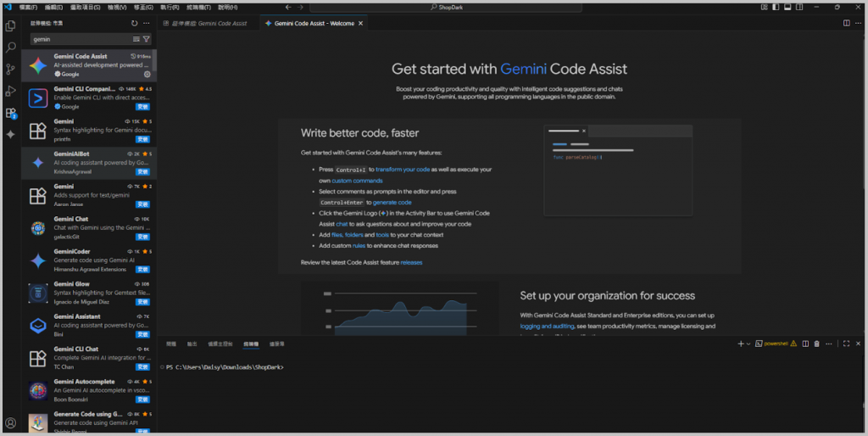
Task: Add a new terminal with plus icon
Action: tap(741, 344)
